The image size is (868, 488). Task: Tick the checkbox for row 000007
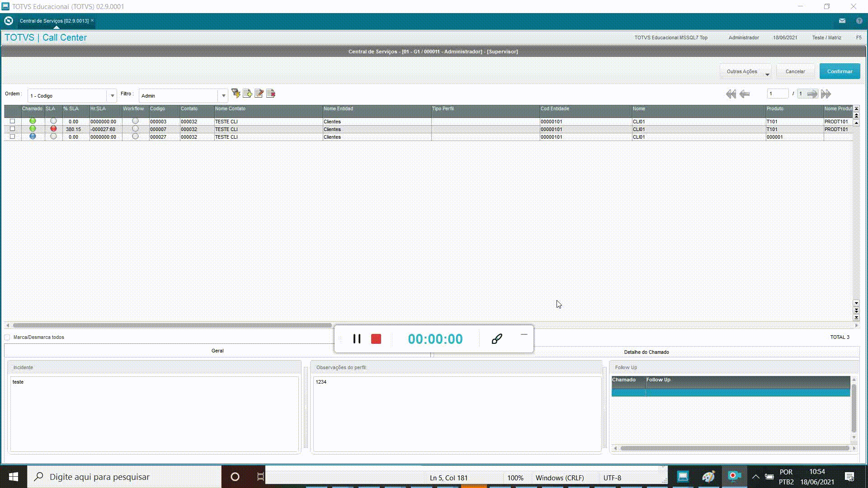coord(13,129)
